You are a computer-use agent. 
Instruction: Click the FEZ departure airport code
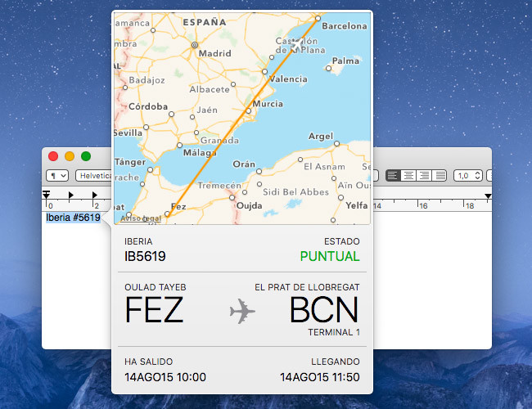pyautogui.click(x=154, y=310)
